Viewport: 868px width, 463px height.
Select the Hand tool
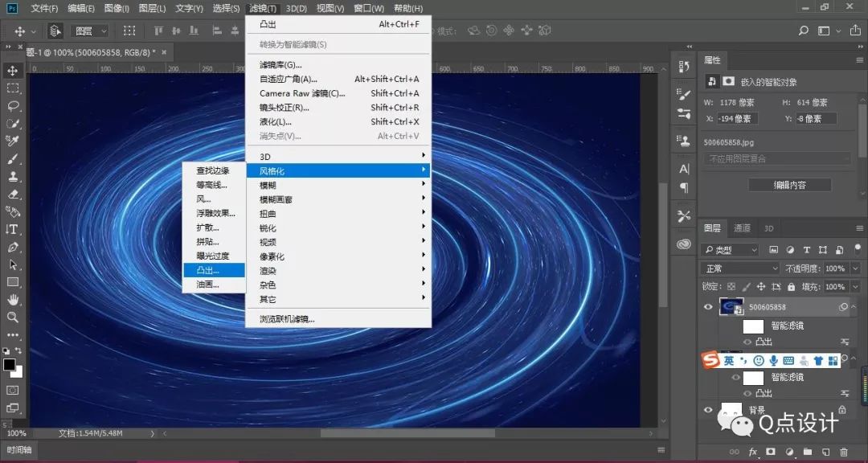(11, 299)
